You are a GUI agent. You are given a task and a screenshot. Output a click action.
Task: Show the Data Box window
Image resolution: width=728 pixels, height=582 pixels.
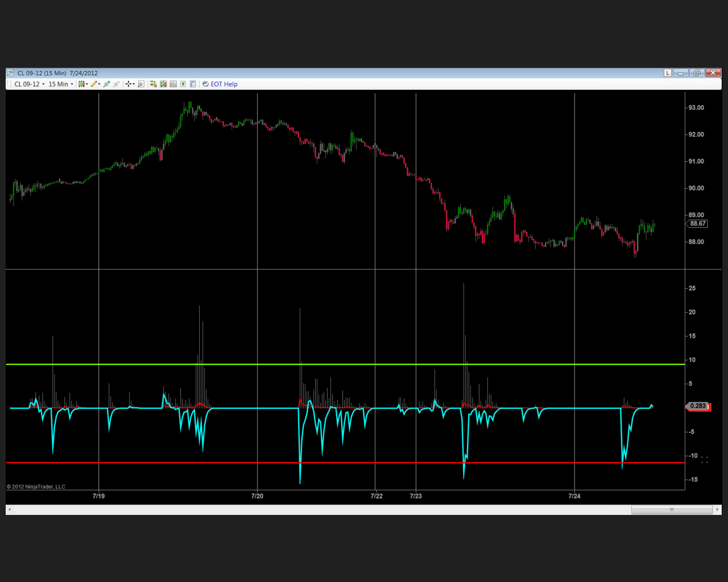pos(141,84)
